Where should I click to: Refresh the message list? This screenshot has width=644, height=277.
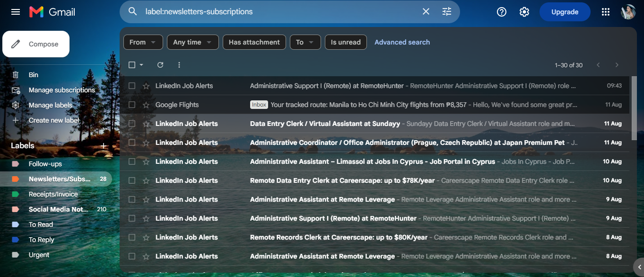pyautogui.click(x=160, y=65)
